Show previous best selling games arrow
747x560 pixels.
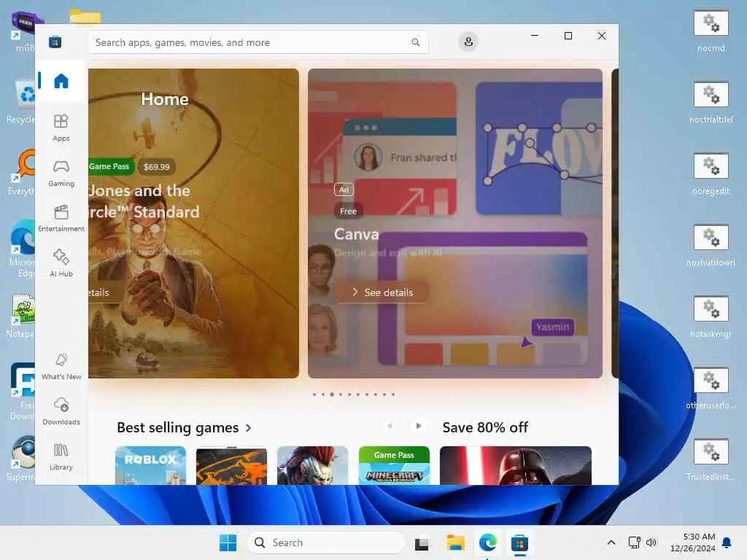point(390,426)
